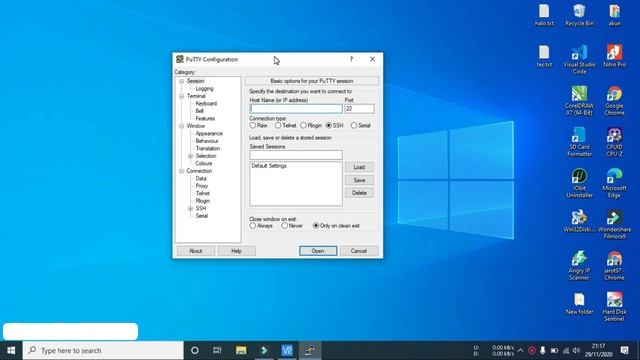
Task: Click the taskbar search box
Action: (103, 350)
